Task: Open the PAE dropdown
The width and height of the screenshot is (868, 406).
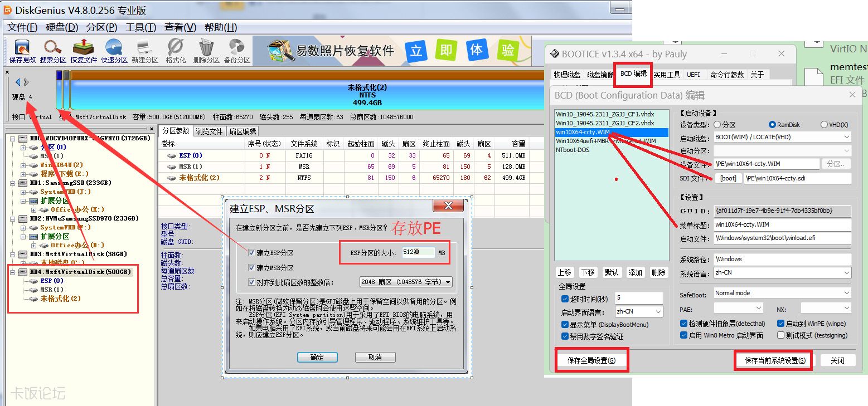Action: point(738,308)
